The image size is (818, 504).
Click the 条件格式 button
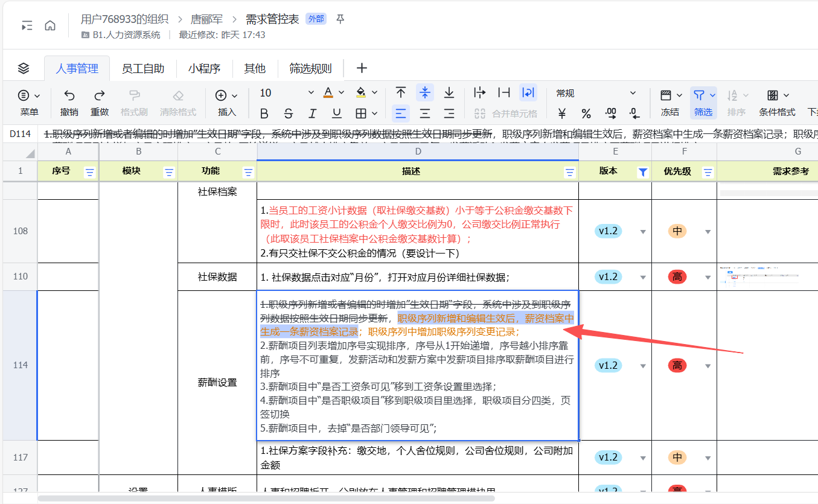[x=777, y=102]
